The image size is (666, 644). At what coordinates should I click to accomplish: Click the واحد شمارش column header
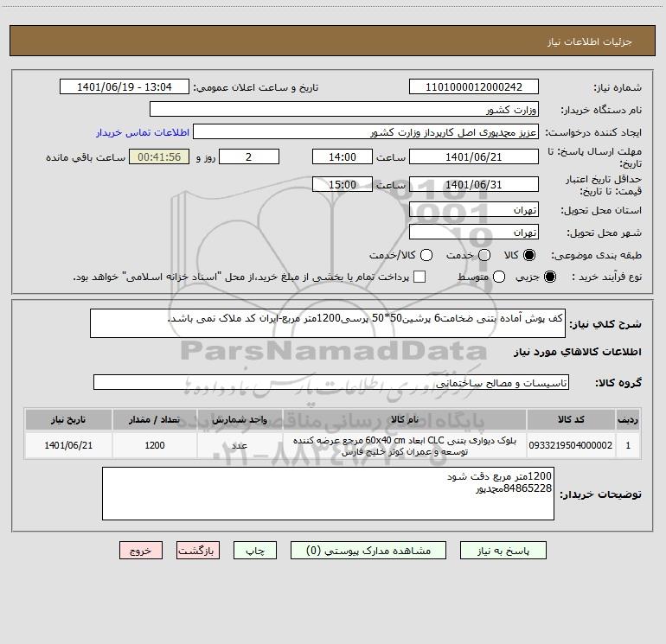click(240, 419)
